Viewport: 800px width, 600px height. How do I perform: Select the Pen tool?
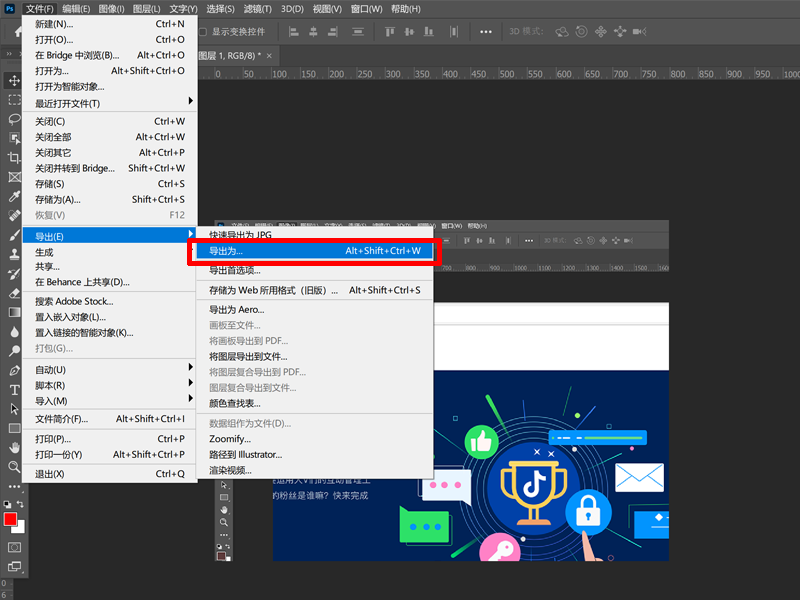click(14, 370)
